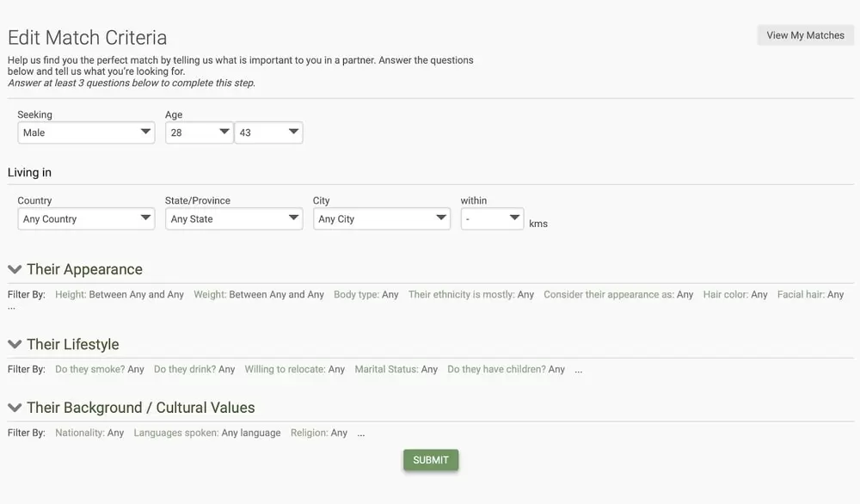This screenshot has height=504, width=860.
Task: Collapse Their Background / Cultural Values chevron
Action: click(x=15, y=408)
